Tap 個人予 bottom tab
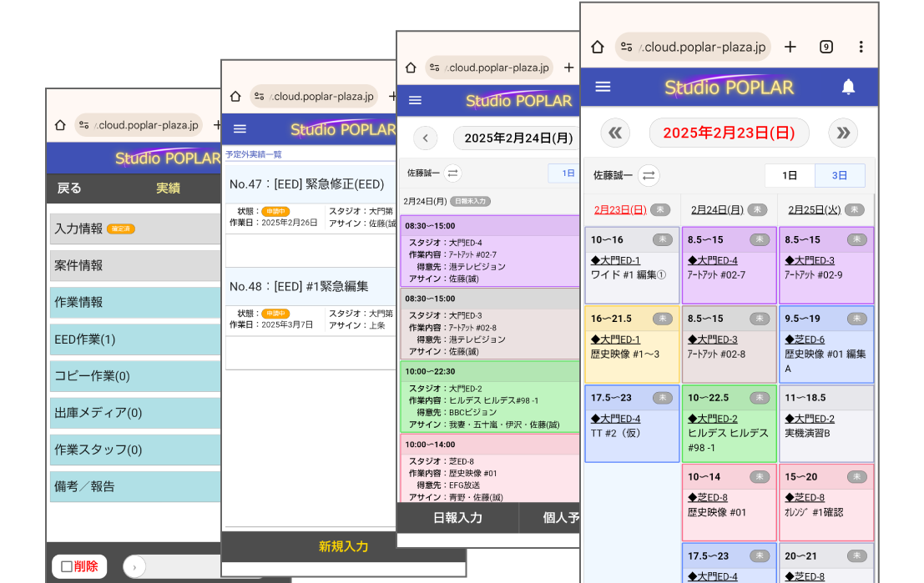This screenshot has height=583, width=924. tap(550, 518)
